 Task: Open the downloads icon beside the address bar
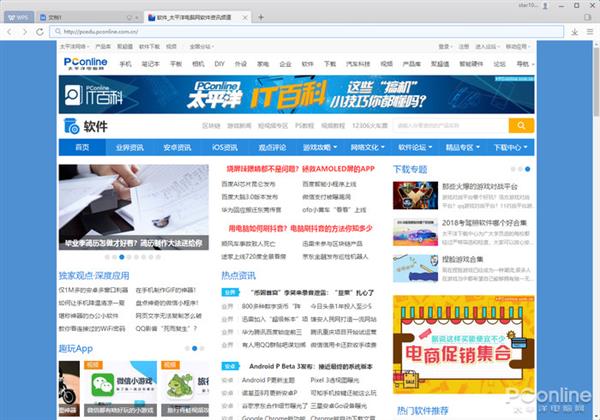point(574,32)
